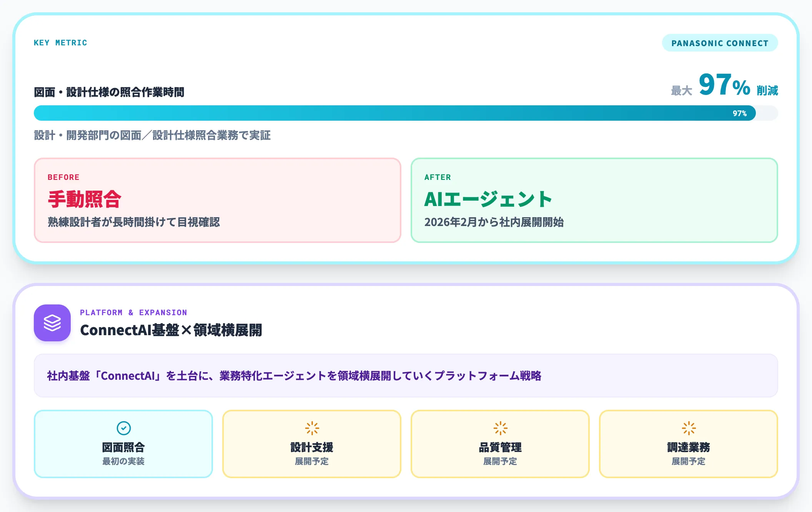Click the purple layers stack icon
Image resolution: width=812 pixels, height=512 pixels.
52,323
